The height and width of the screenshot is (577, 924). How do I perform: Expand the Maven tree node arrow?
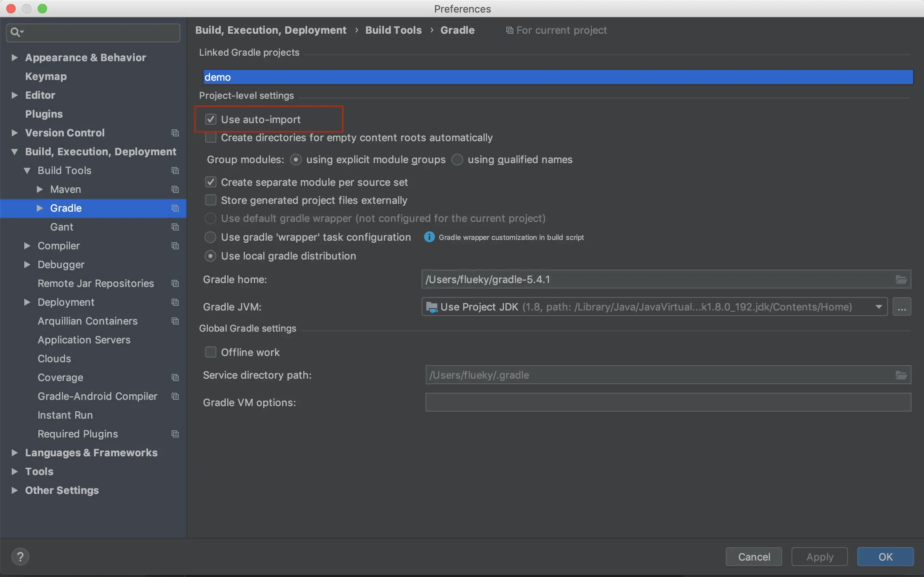click(40, 189)
